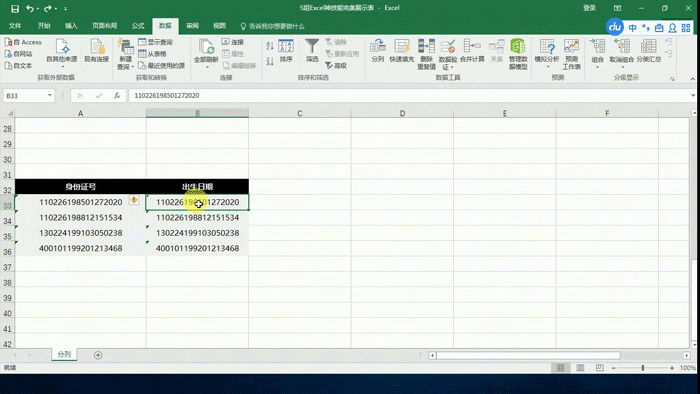Screen dimensions: 700x394
Task: Open existing connections (现有连接)
Action: 96,50
